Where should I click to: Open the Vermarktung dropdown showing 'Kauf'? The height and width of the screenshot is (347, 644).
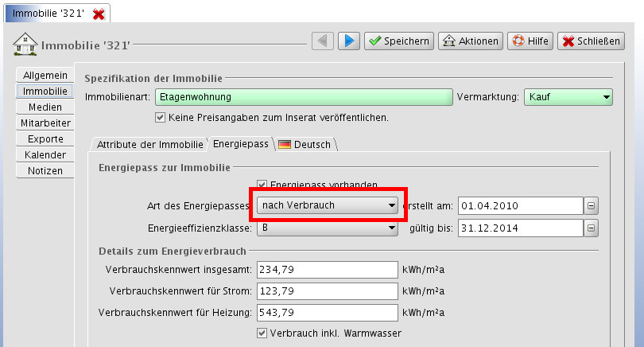568,97
